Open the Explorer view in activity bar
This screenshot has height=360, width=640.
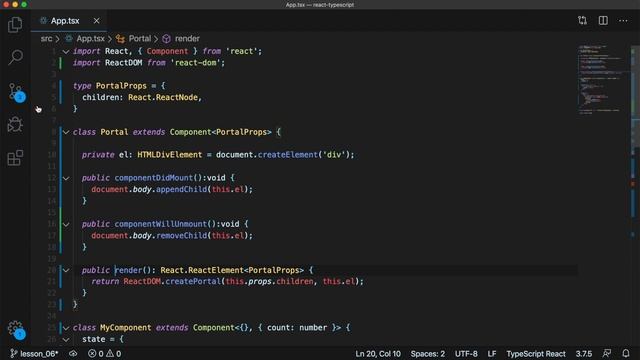tap(15, 24)
